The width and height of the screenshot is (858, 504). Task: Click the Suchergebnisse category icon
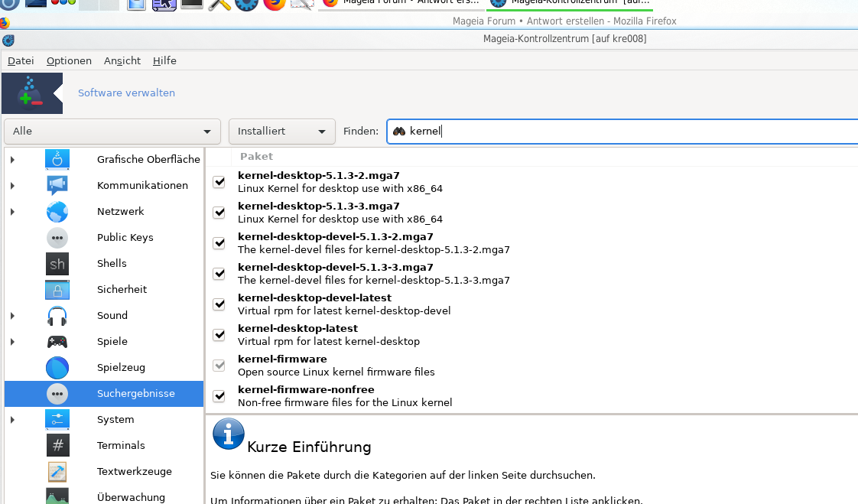point(57,393)
